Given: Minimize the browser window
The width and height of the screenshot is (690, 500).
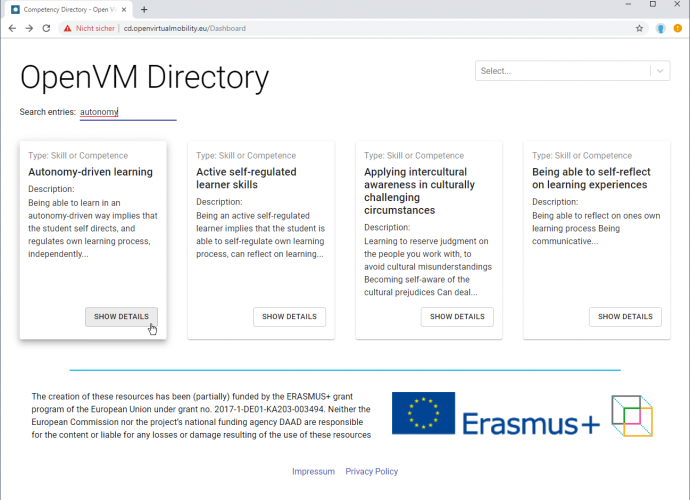Looking at the screenshot, I should tap(628, 4).
